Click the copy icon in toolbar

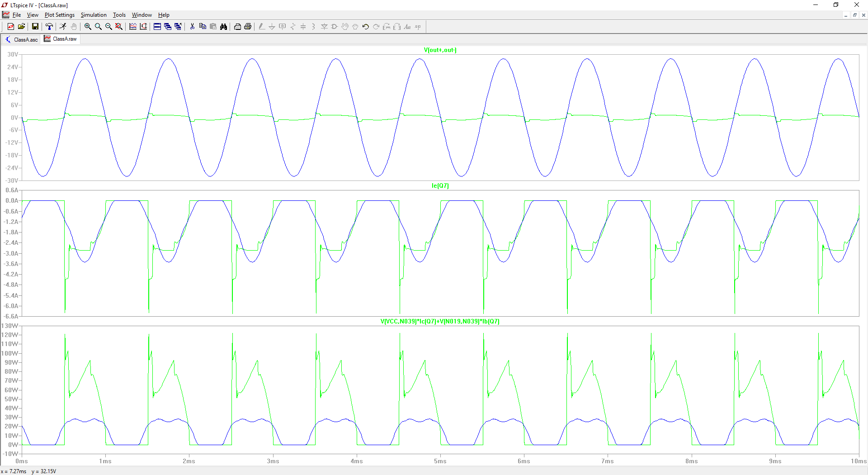(203, 27)
